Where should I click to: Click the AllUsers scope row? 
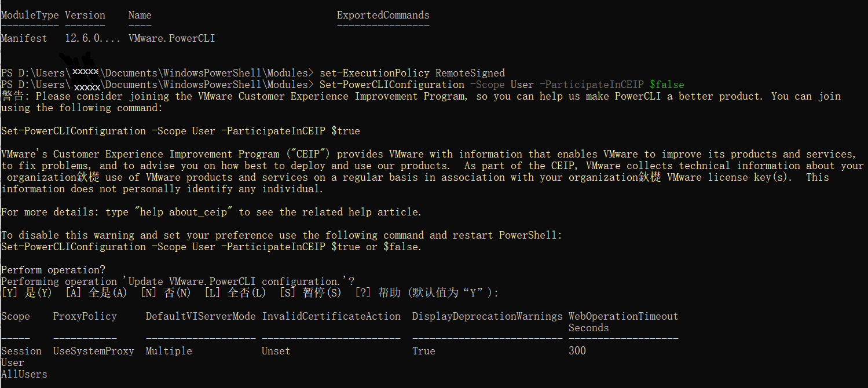(24, 374)
